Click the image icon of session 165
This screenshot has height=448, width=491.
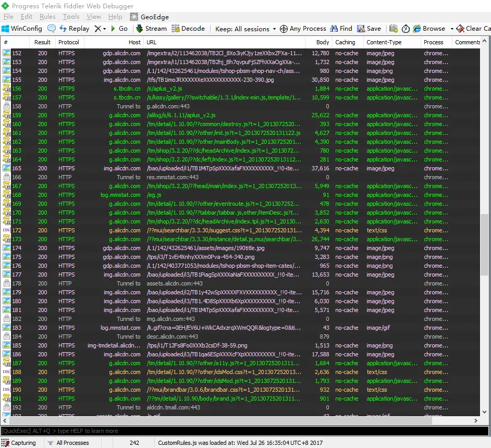click(7, 168)
